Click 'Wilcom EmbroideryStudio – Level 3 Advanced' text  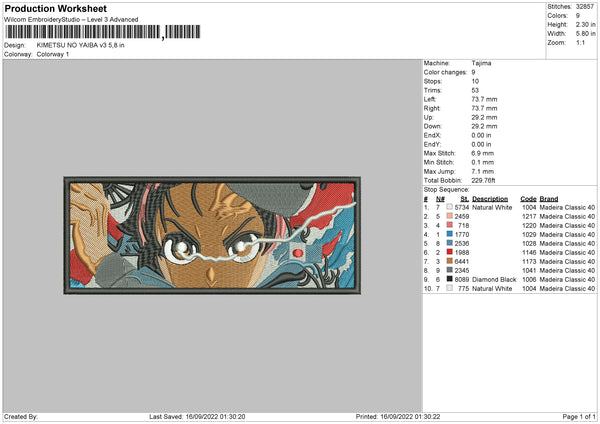point(71,20)
